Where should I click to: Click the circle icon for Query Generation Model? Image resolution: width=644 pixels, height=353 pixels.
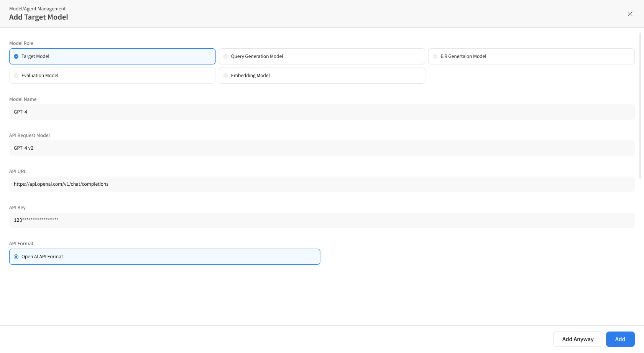tap(226, 56)
